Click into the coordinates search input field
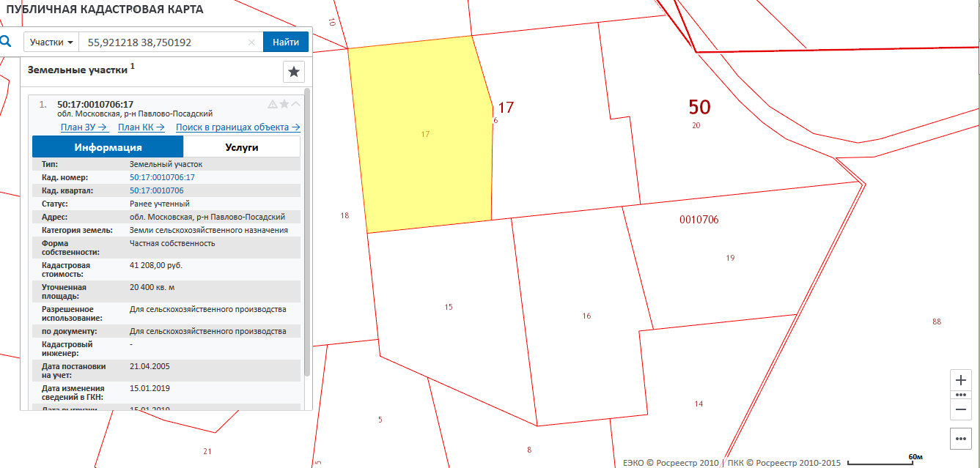980x468 pixels. click(x=165, y=42)
